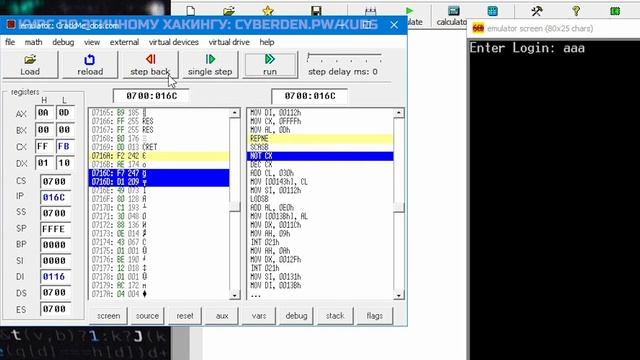The height and width of the screenshot is (360, 640).
Task: Click the SI register field
Action: click(x=55, y=261)
